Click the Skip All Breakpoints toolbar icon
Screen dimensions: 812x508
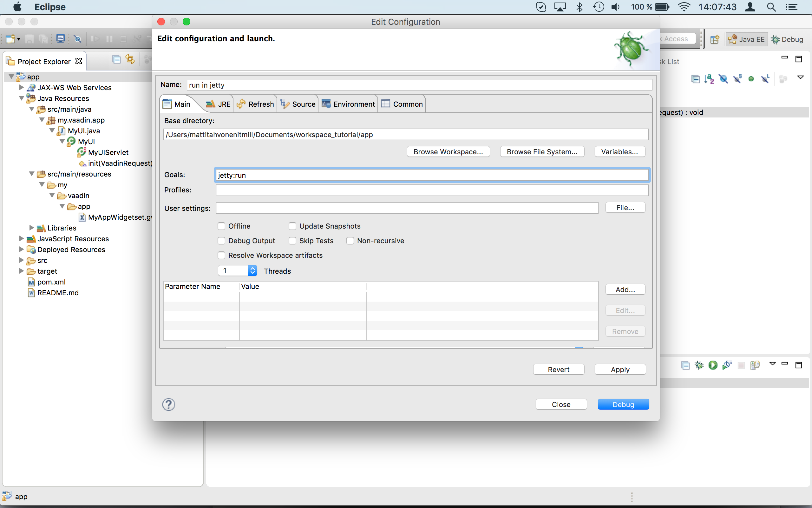[x=77, y=39]
